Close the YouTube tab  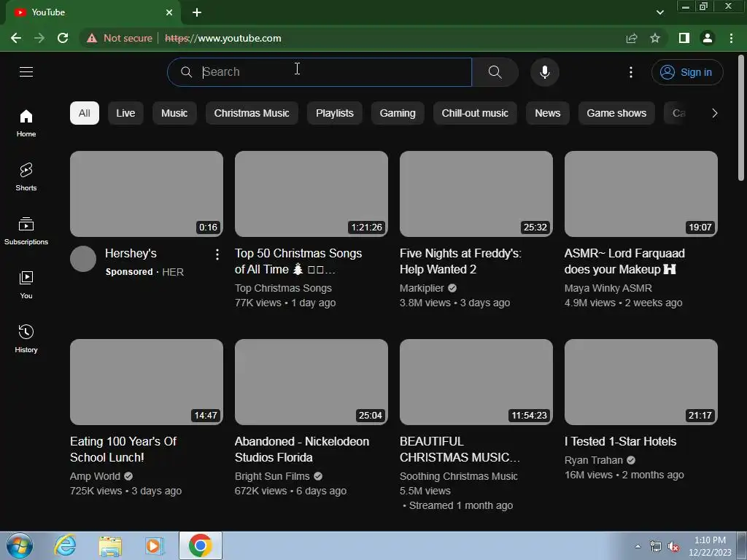coord(169,12)
